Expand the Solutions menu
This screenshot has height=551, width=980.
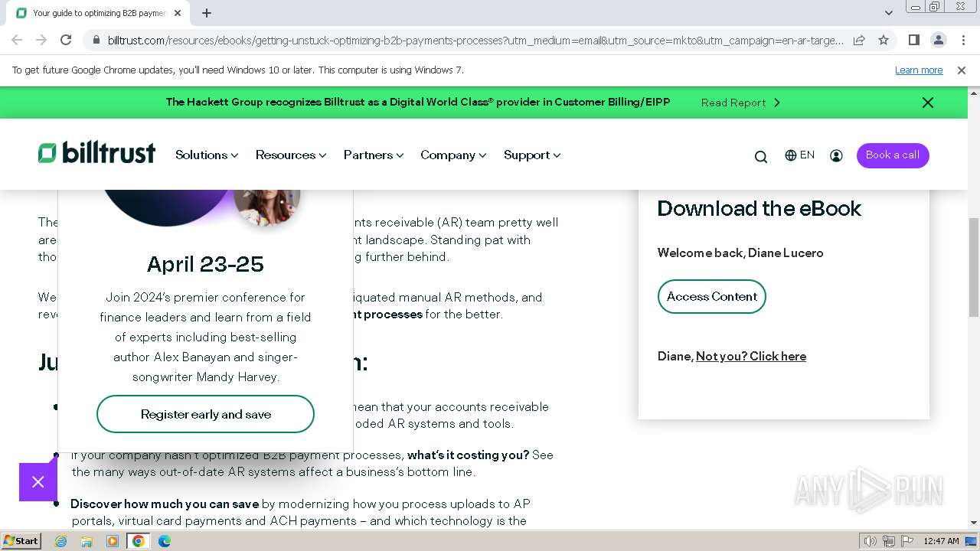coord(207,155)
